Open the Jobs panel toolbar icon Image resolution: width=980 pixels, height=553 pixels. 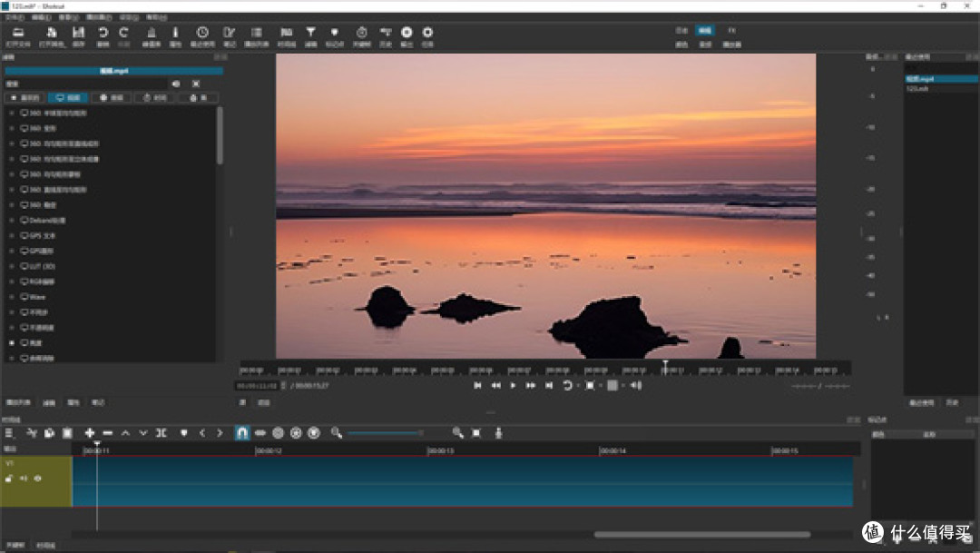tap(427, 33)
